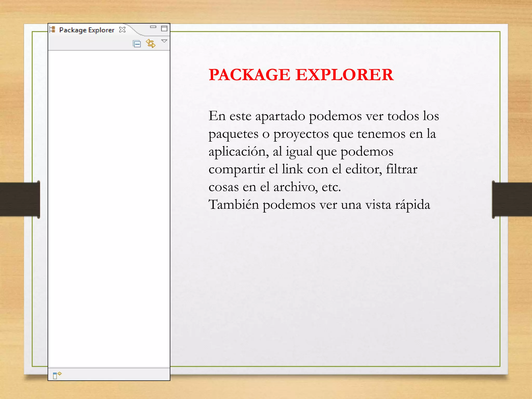Toggle Link with Editor
This screenshot has width=532, height=399.
(x=151, y=43)
